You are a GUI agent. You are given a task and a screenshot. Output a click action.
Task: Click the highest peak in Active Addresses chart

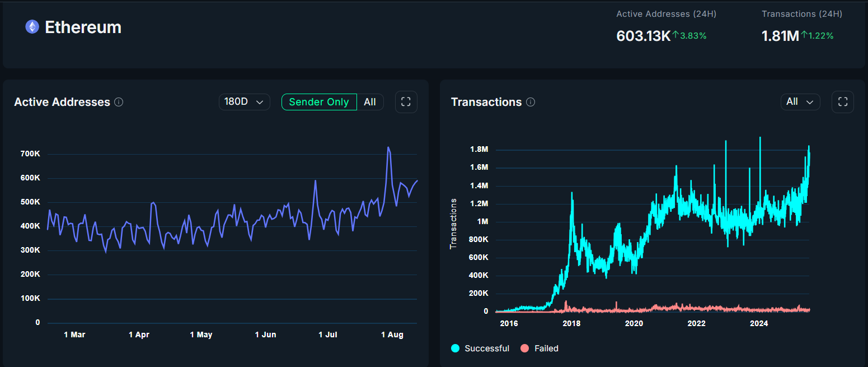click(388, 148)
